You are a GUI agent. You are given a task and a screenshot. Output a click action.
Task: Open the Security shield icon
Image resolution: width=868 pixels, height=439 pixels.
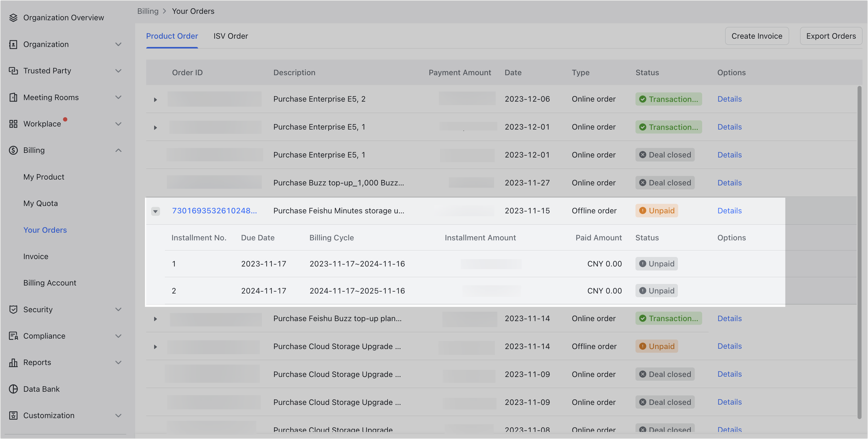14,309
